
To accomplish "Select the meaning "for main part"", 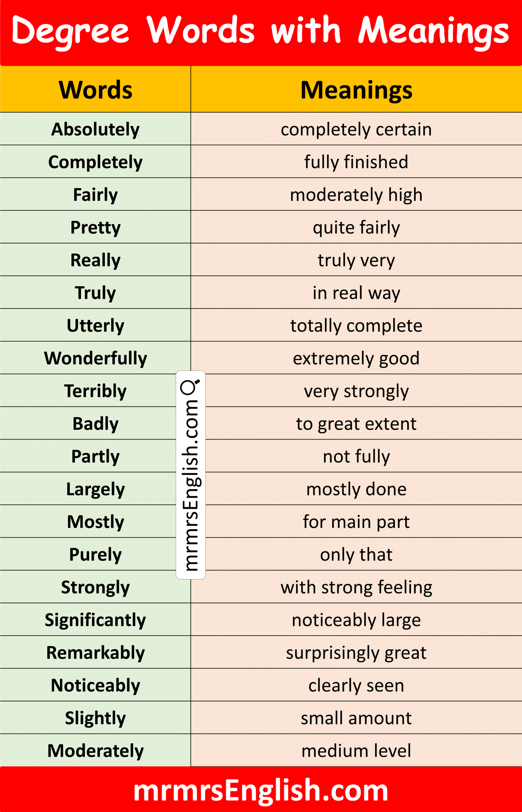I will (356, 521).
